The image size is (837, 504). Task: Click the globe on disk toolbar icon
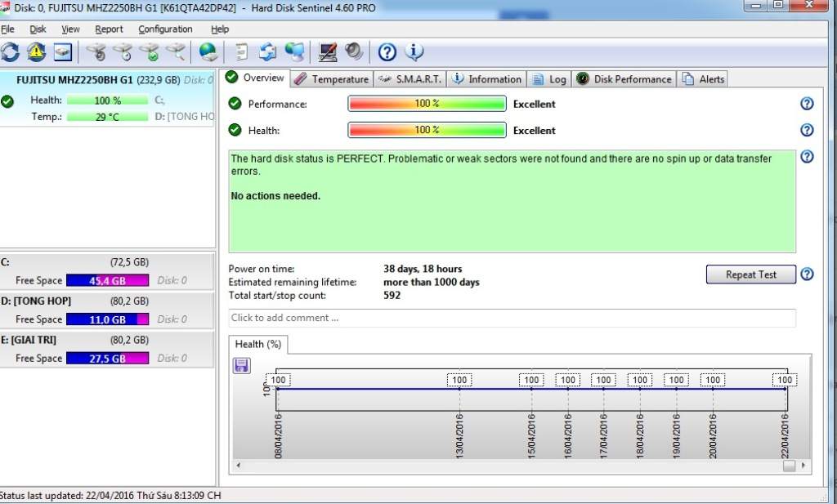click(x=208, y=51)
